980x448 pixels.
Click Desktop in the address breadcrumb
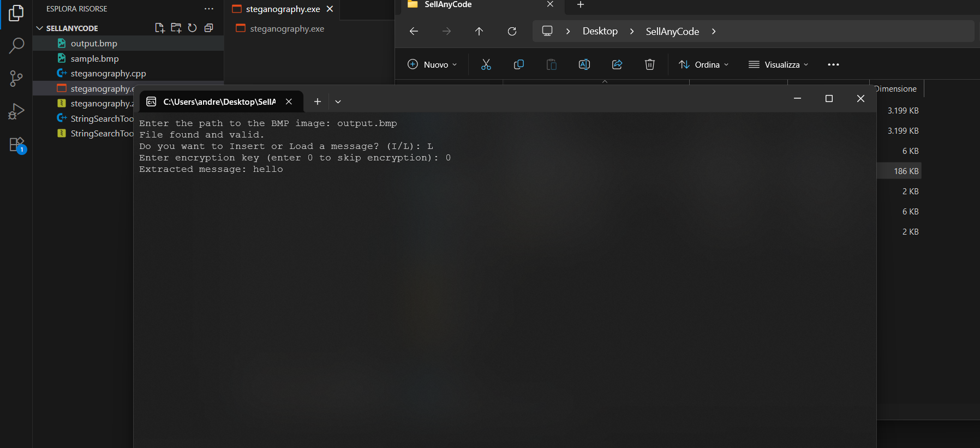pos(600,31)
